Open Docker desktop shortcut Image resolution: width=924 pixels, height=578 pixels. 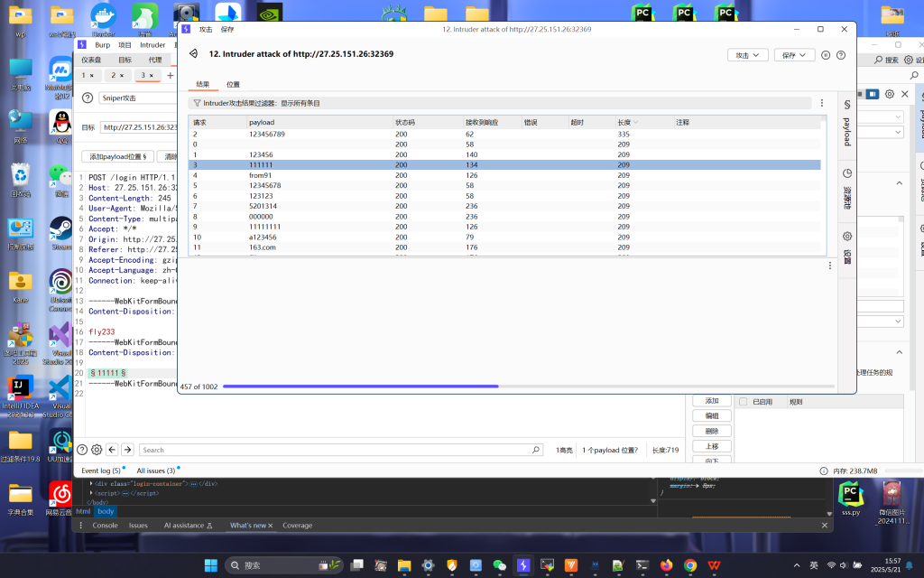tap(103, 19)
